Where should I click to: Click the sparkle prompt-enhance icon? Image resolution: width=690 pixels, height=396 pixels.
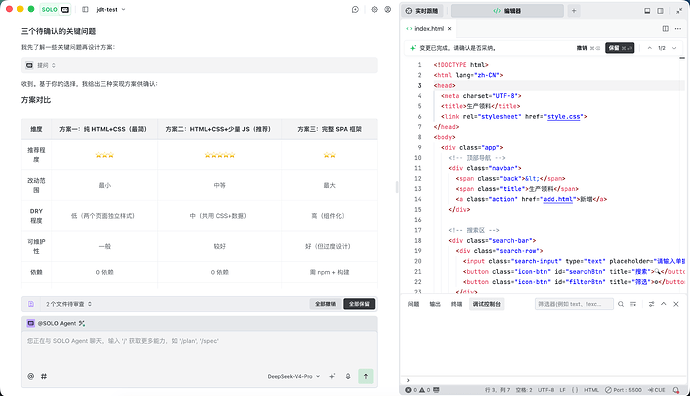tap(332, 376)
